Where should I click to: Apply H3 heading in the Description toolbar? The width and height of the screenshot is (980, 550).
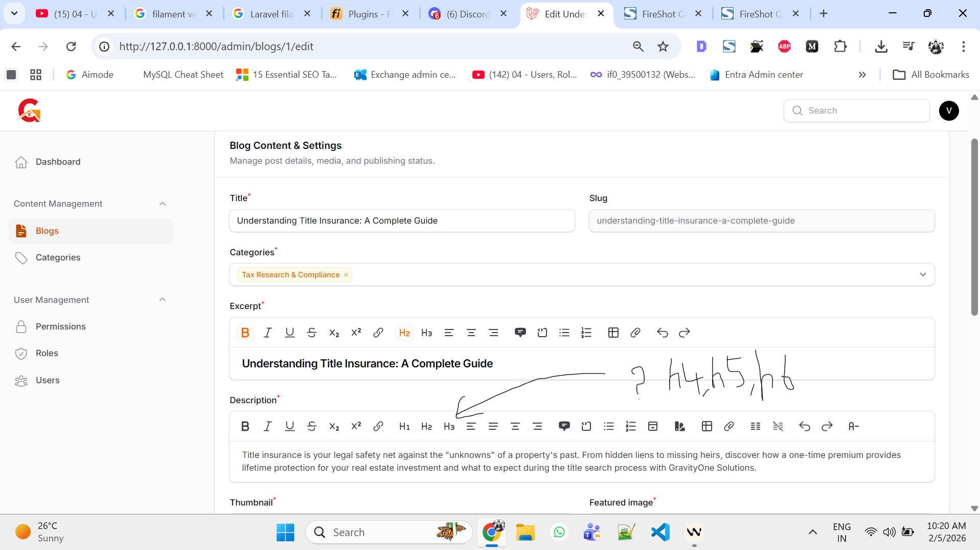[449, 426]
